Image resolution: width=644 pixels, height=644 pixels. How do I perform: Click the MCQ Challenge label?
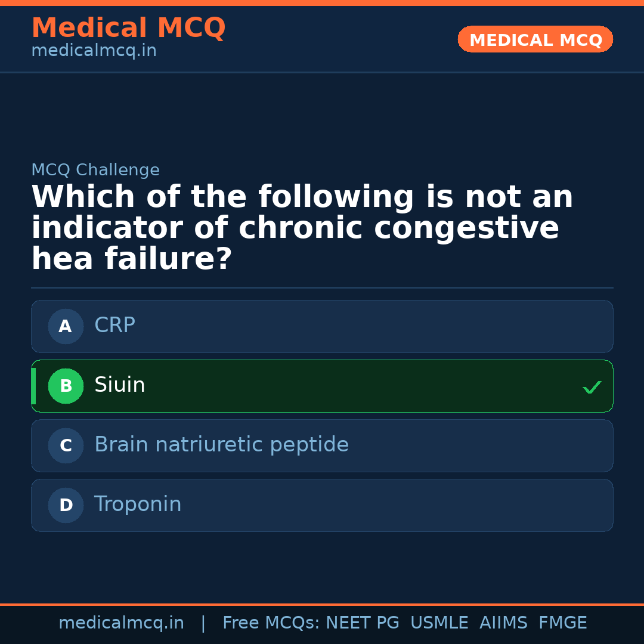[95, 171]
